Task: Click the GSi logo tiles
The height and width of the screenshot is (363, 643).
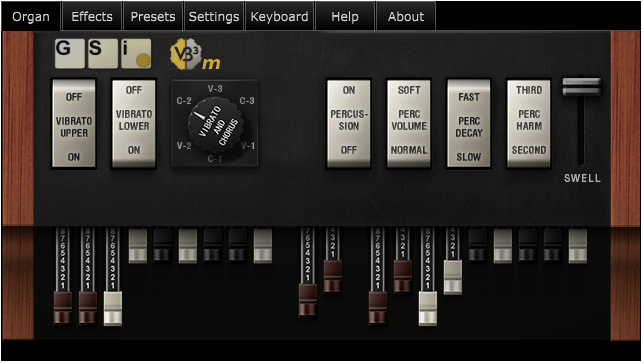Action: pyautogui.click(x=103, y=54)
